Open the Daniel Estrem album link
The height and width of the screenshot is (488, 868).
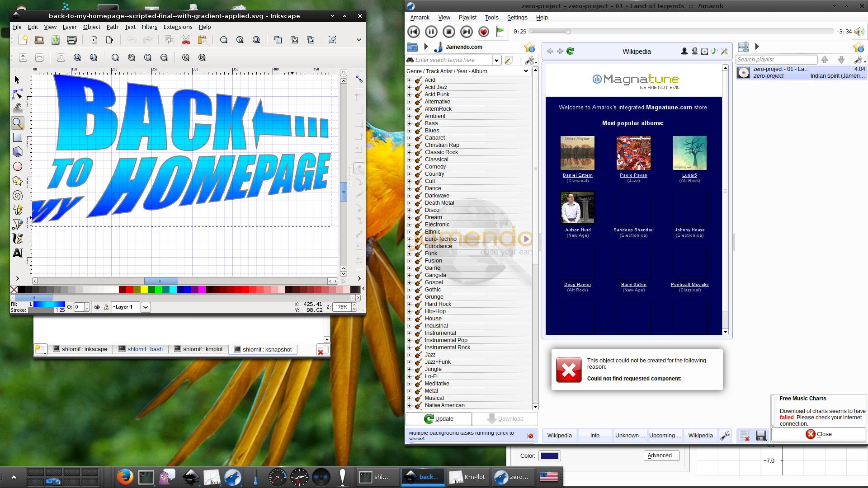tap(577, 175)
